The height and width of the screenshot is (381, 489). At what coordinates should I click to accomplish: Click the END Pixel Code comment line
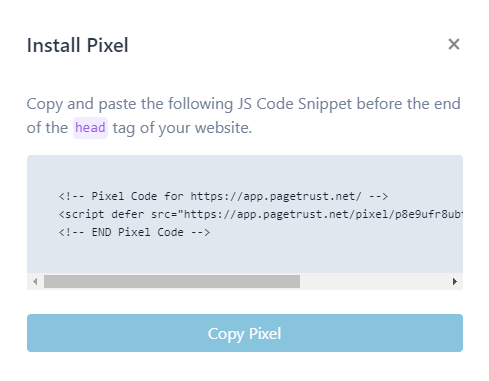[134, 232]
